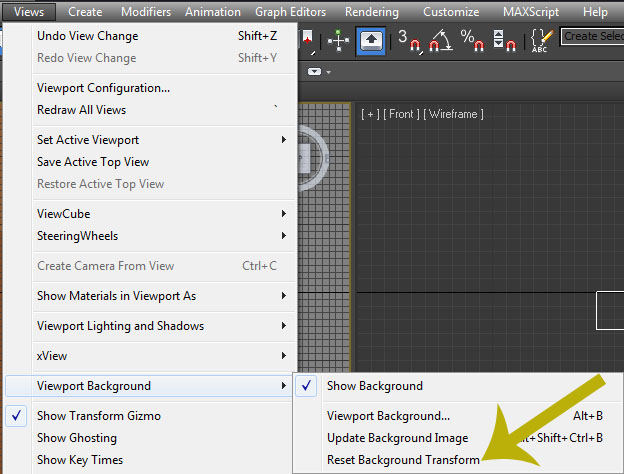Choose Save Active Top View
This screenshot has width=624, height=474.
point(151,162)
